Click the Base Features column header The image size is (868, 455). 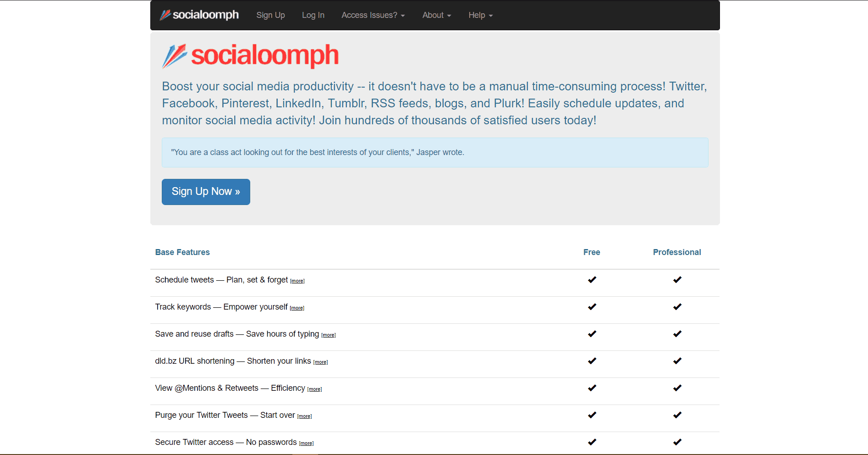point(182,252)
